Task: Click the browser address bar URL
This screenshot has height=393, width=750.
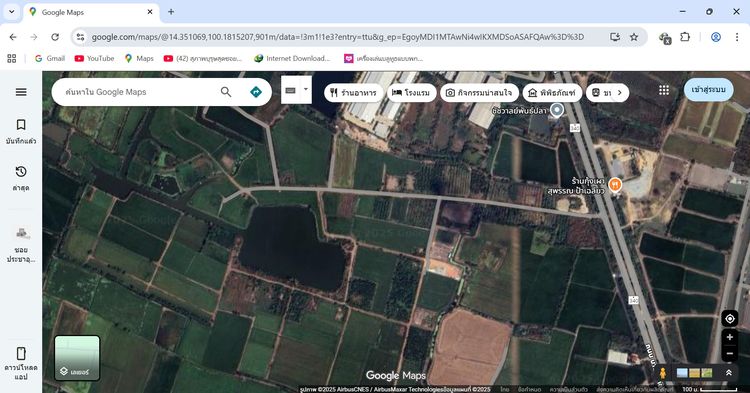Action: point(338,37)
